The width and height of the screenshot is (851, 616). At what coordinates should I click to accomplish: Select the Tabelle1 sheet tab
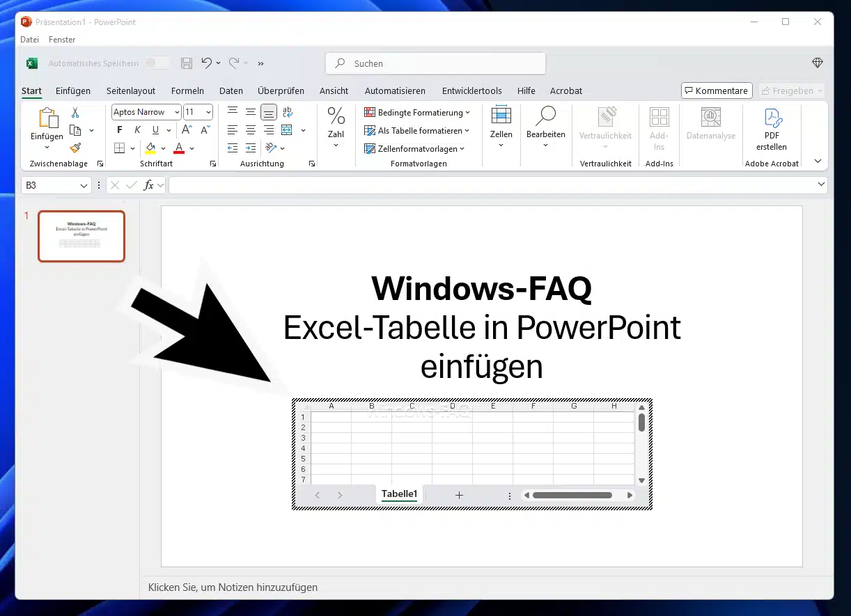[399, 494]
